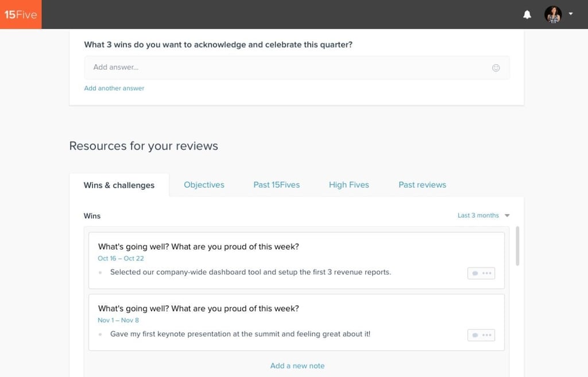This screenshot has width=588, height=377.
Task: Switch to the Objectives tab
Action: 204,184
